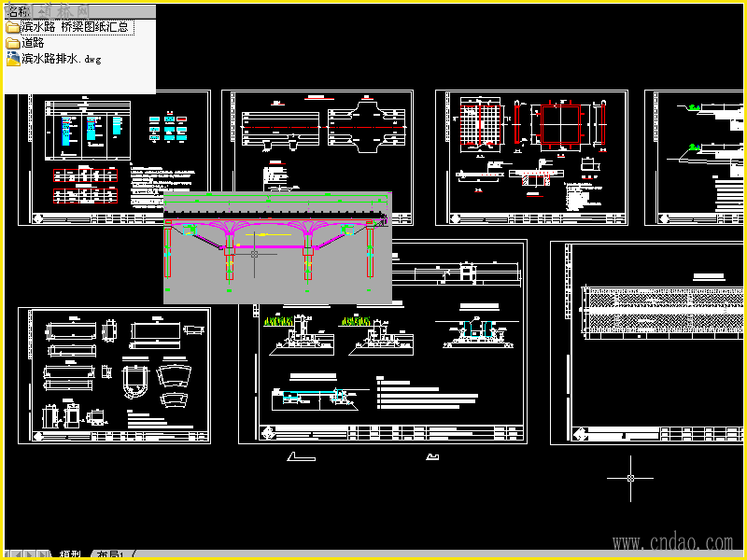This screenshot has height=560, width=747.
Task: Select the 道路 folder name
Action: pos(33,43)
